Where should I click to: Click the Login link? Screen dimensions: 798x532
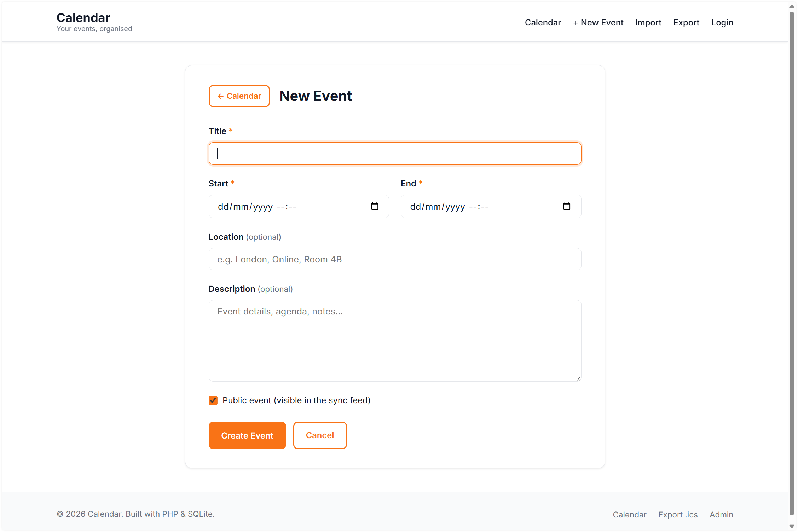click(x=722, y=23)
